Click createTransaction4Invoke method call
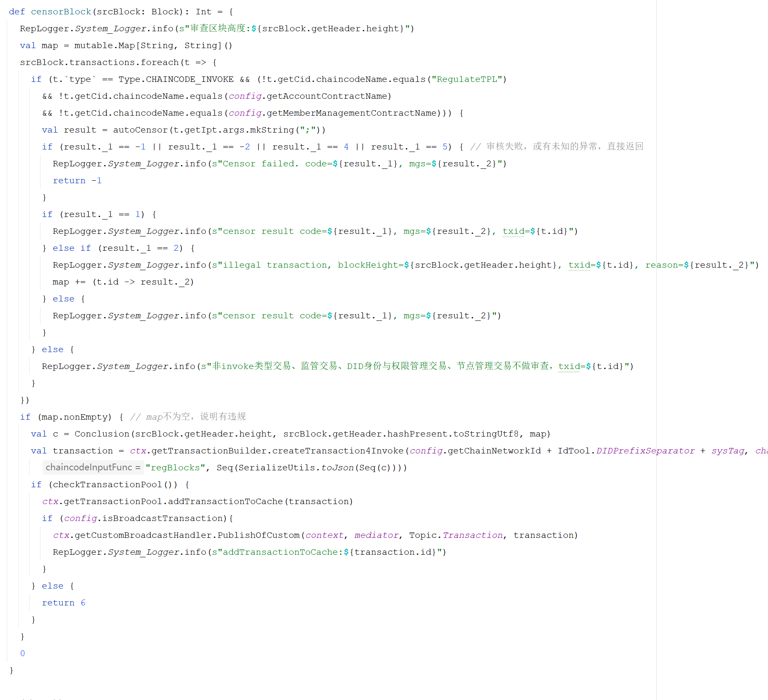Image resolution: width=768 pixels, height=700 pixels. (x=338, y=451)
